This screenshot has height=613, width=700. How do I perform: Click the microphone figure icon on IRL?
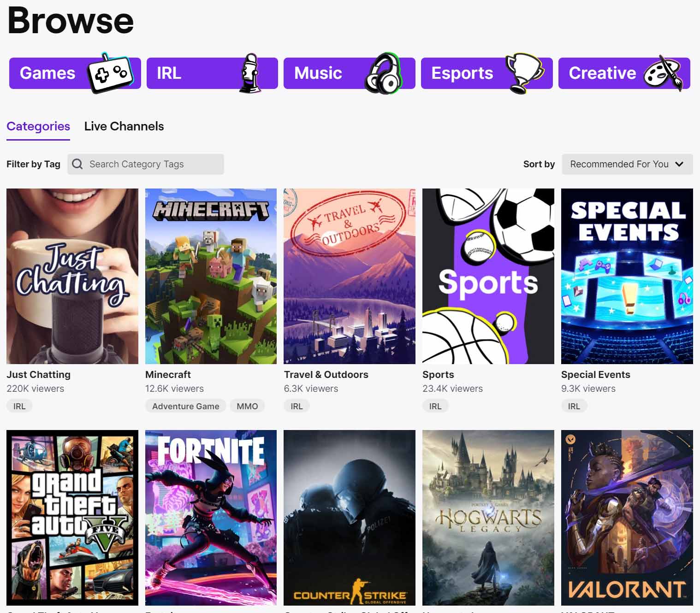point(249,73)
